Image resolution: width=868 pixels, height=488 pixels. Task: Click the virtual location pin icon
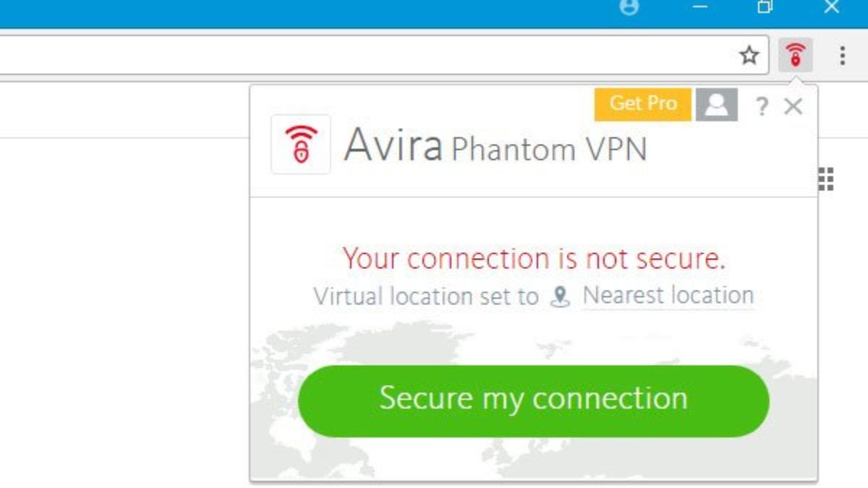560,296
